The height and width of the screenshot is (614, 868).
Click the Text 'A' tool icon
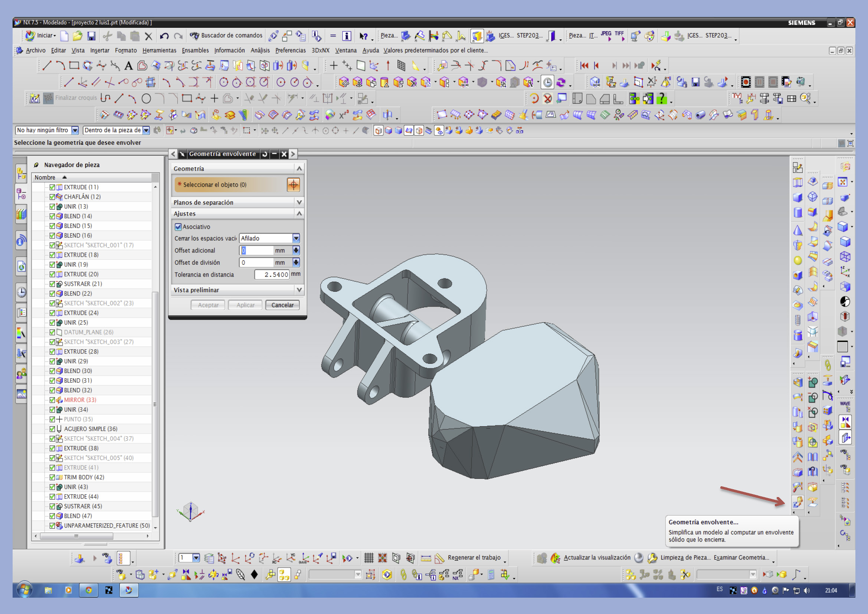coord(128,66)
